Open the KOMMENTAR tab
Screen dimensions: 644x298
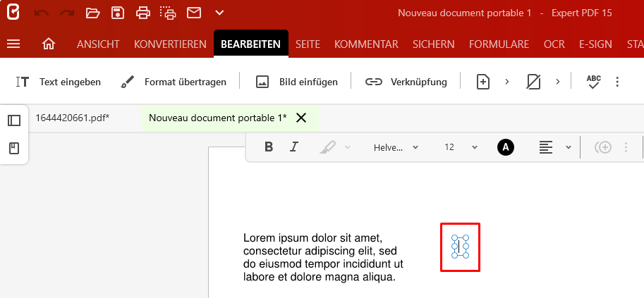[366, 44]
